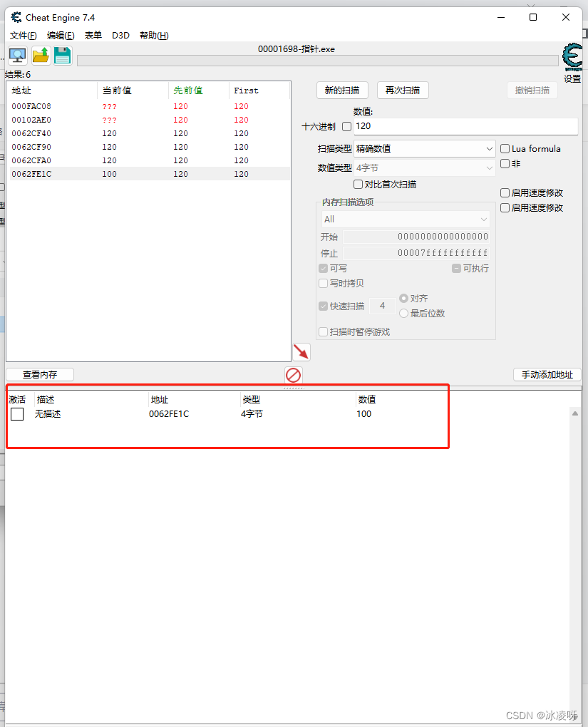Click 4字节 type cell in address list

click(x=252, y=414)
